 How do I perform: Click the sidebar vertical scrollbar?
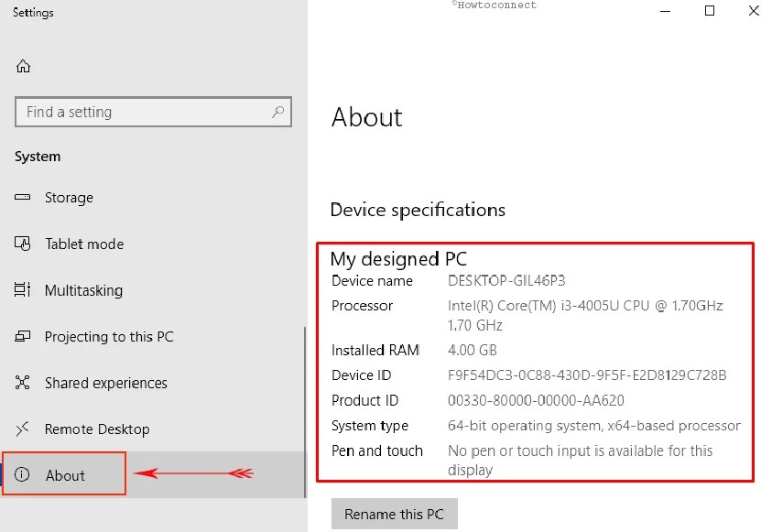click(x=304, y=412)
